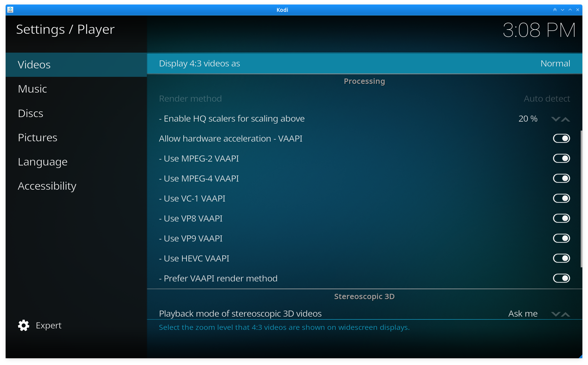Disable Use VC-1 VAAPI decoding
This screenshot has width=588, height=365.
pos(562,198)
